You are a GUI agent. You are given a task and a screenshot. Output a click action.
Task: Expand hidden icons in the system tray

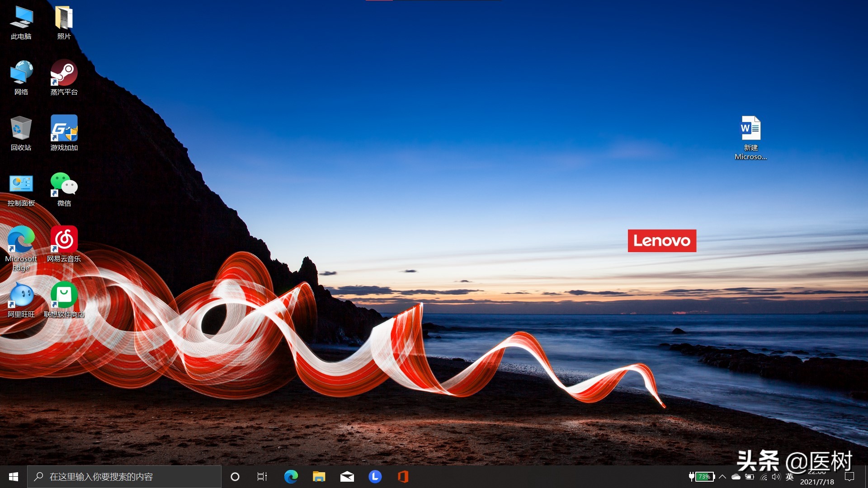tap(722, 476)
